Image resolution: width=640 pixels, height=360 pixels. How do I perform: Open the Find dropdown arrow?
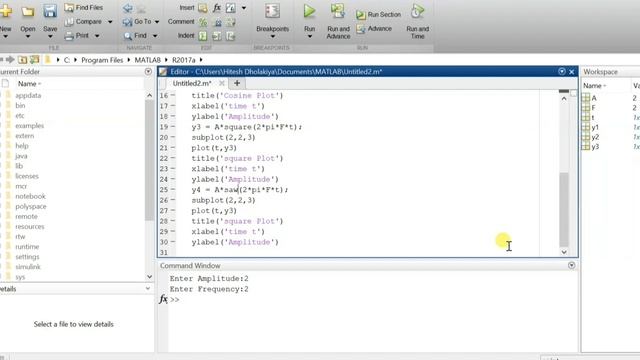tap(155, 36)
